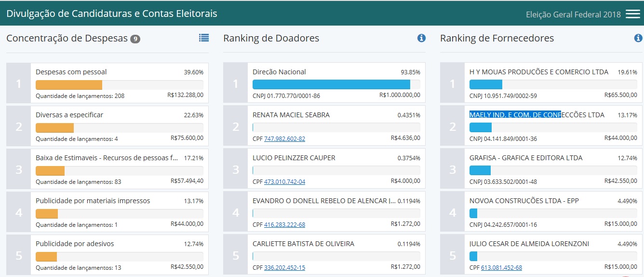The image size is (644, 277).
Task: Open CPF link 416.283.222-68
Action: tap(284, 224)
